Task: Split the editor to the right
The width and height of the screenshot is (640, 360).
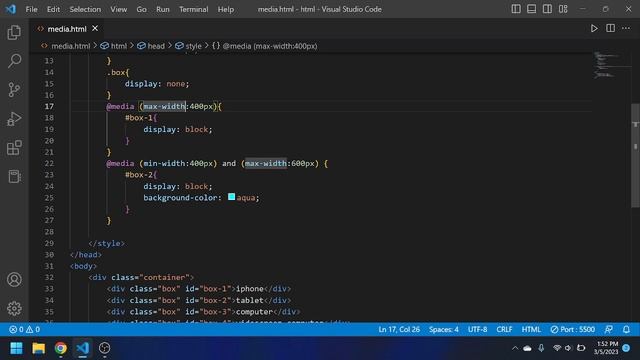Action: click(610, 28)
